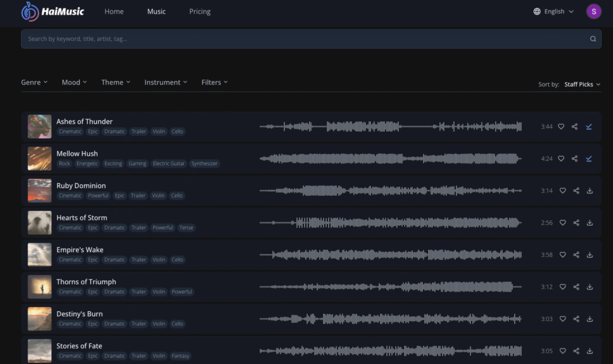
Task: Click the Energetic tag on Mellow Hush
Action: 87,163
